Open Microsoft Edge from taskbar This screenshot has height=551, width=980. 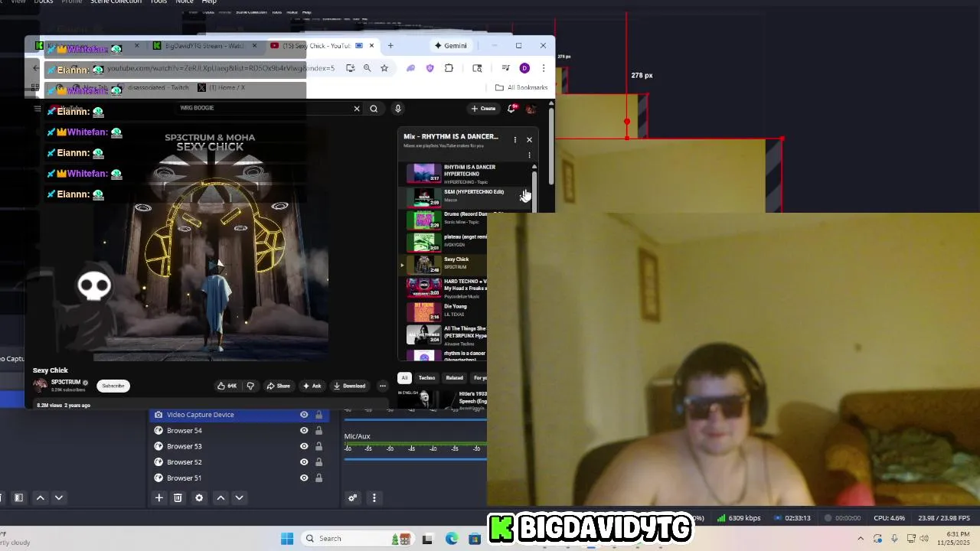[x=452, y=539]
